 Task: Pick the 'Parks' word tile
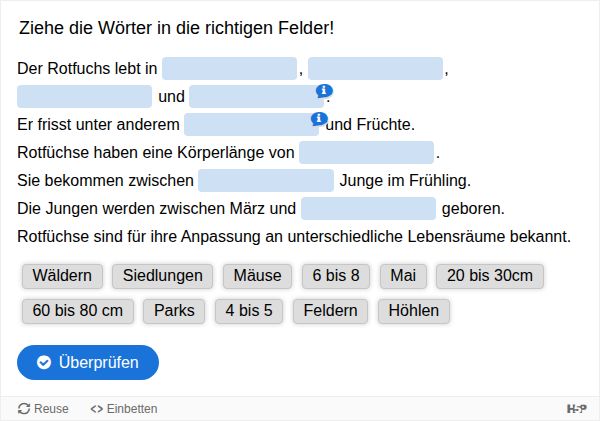(174, 311)
